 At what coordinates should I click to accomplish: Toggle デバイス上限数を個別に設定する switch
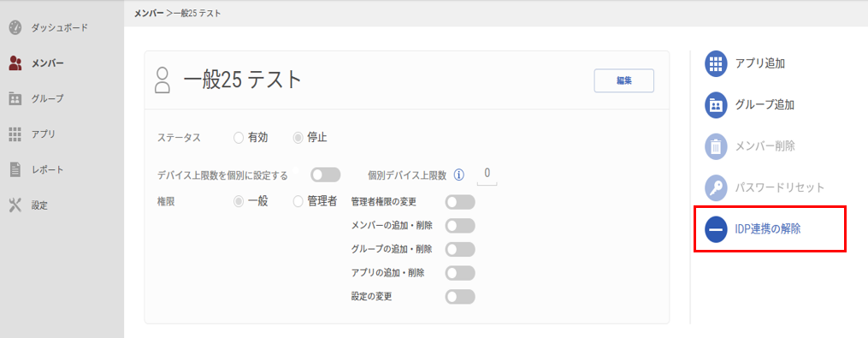(x=326, y=175)
